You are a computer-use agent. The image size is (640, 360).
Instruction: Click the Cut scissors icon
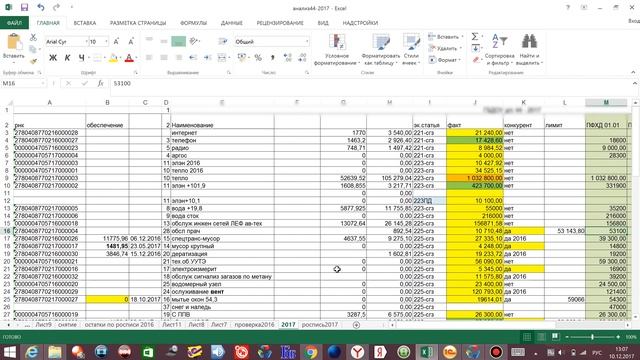coord(33,38)
